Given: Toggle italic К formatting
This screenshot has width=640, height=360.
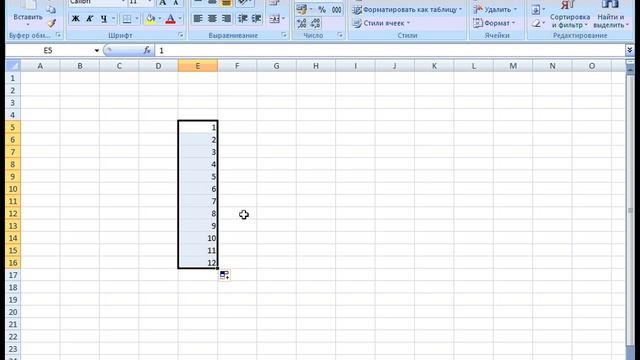Looking at the screenshot, I should 89,19.
